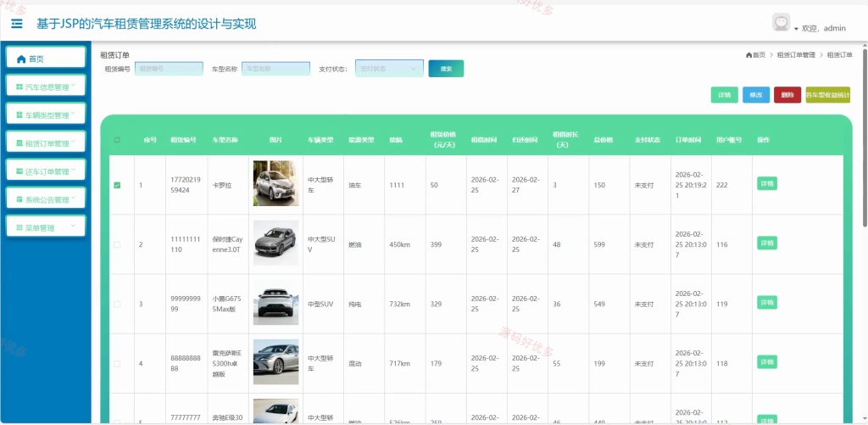
Task: Click the 卡罗拉 car thumbnail image
Action: [275, 183]
